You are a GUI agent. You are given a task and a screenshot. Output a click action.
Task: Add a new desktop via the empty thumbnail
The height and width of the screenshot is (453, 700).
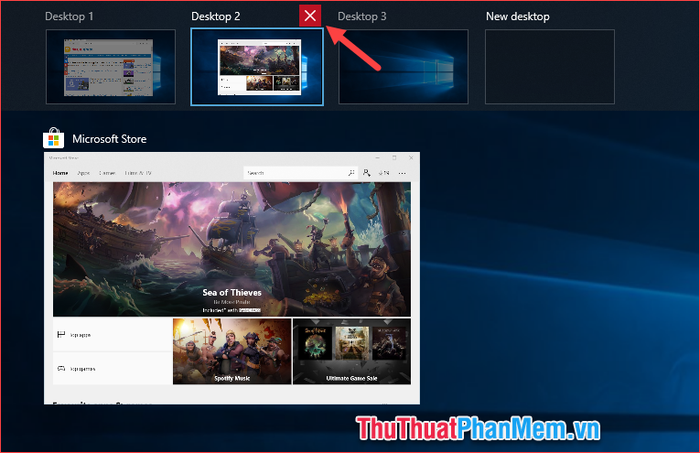click(x=550, y=67)
